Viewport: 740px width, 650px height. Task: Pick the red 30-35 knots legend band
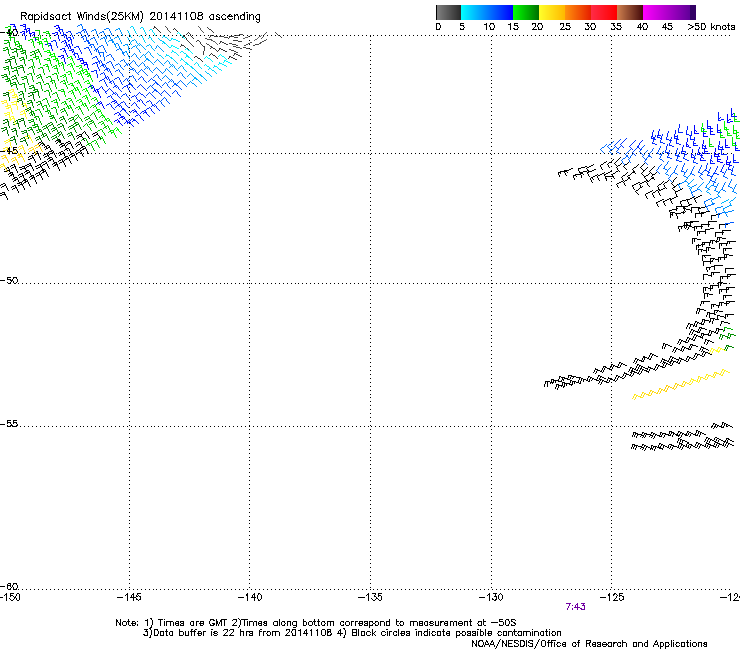[604, 12]
